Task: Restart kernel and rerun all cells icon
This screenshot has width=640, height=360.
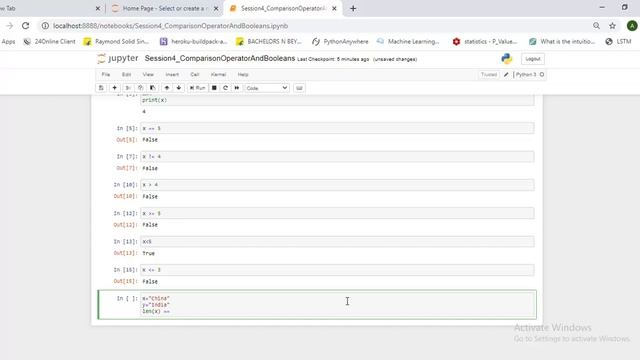Action: [x=237, y=88]
